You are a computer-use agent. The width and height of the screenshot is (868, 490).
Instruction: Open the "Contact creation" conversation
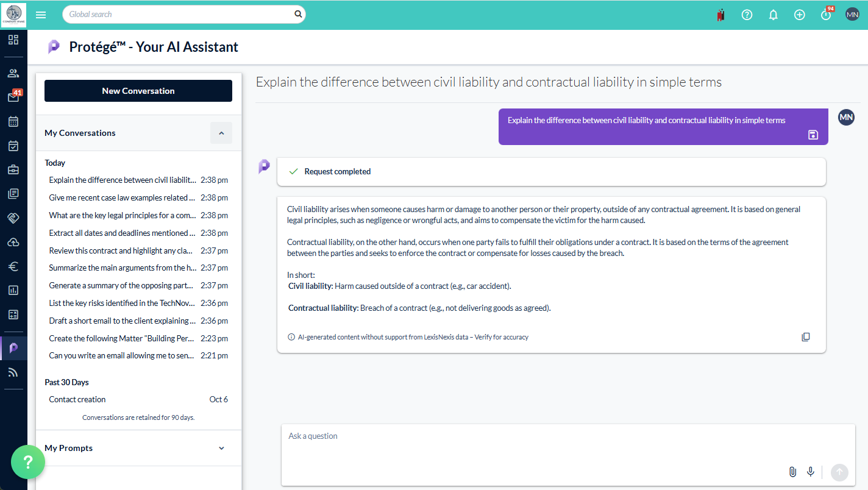(x=77, y=400)
